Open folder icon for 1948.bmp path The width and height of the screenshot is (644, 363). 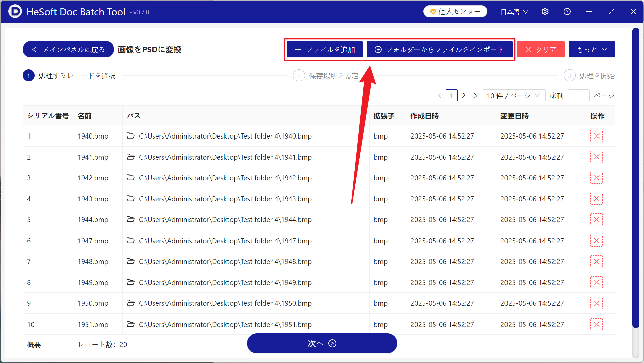131,261
